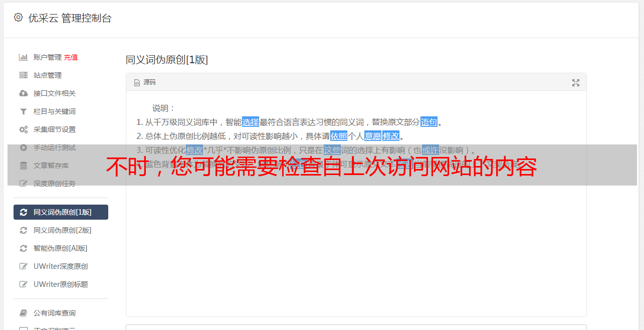Click the gears icon for 采集细节设置

(23, 129)
